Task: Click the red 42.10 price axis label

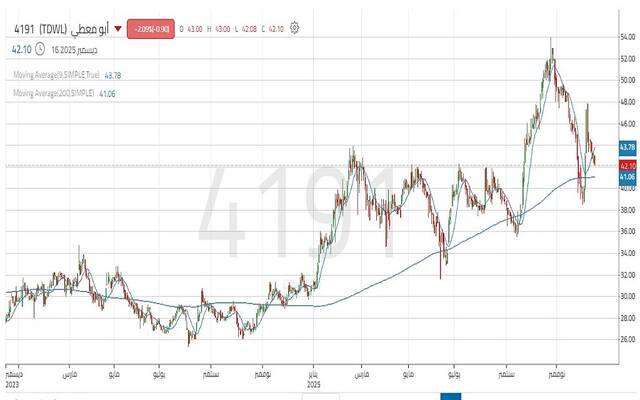Action: [628, 165]
